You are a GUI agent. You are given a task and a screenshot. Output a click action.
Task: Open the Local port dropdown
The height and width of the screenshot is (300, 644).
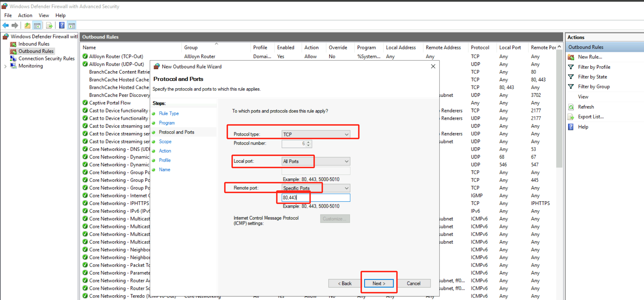click(x=316, y=161)
